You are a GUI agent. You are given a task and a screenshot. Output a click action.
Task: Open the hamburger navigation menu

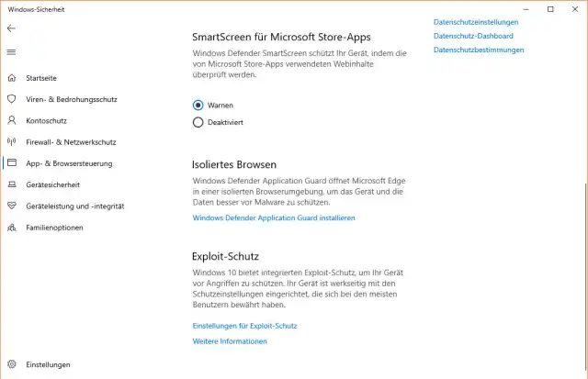click(x=11, y=52)
